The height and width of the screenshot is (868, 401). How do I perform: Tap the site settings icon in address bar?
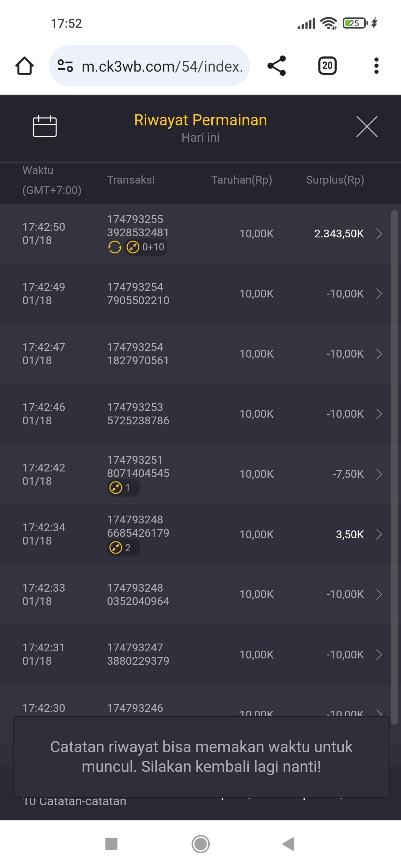click(x=65, y=66)
